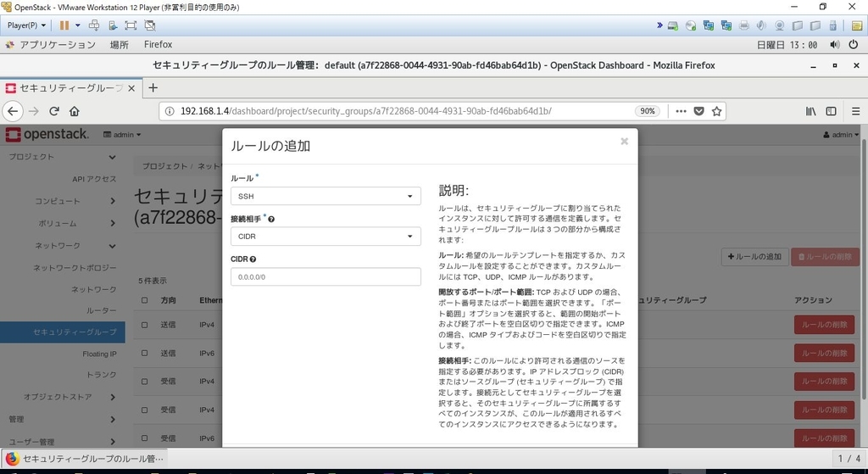Click the ルールの追加 button above the table

[754, 256]
